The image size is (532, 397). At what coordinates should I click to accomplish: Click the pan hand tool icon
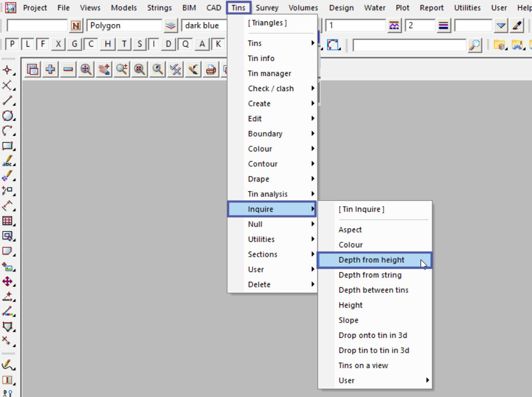pyautogui.click(x=104, y=69)
